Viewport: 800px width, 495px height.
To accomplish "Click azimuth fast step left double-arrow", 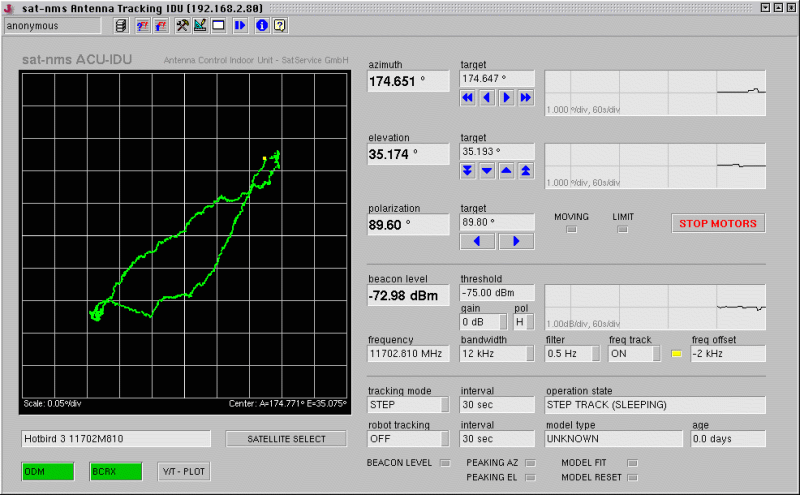I will (x=468, y=98).
